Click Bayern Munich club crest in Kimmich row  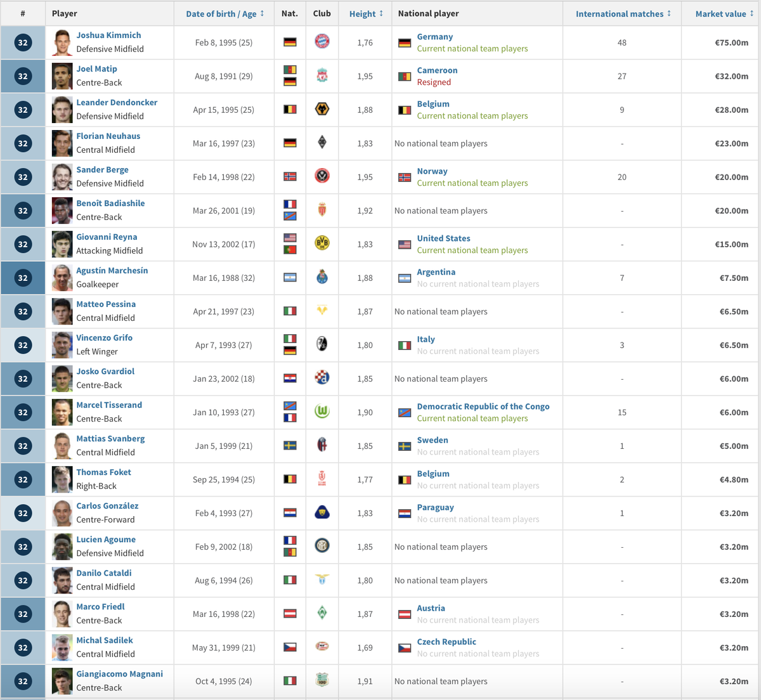[x=322, y=42]
